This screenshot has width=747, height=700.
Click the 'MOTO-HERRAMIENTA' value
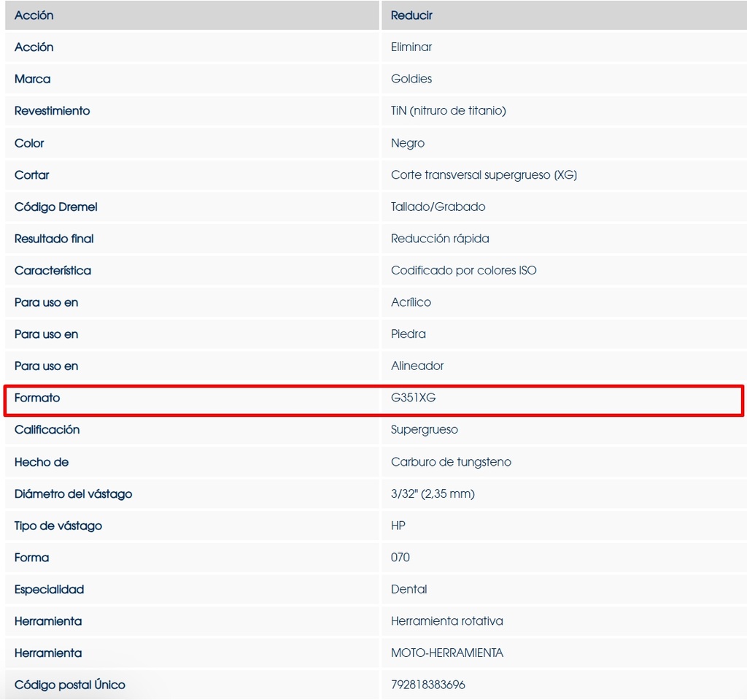click(x=447, y=653)
